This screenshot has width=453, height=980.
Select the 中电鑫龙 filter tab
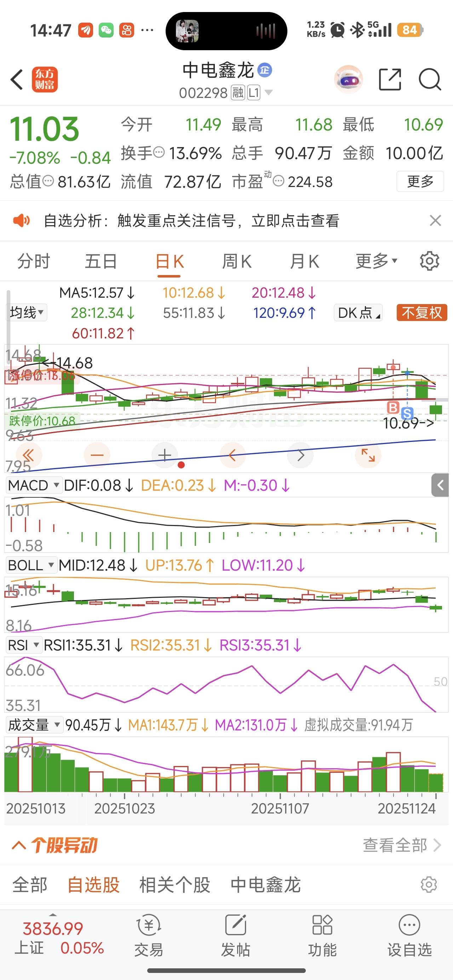266,885
